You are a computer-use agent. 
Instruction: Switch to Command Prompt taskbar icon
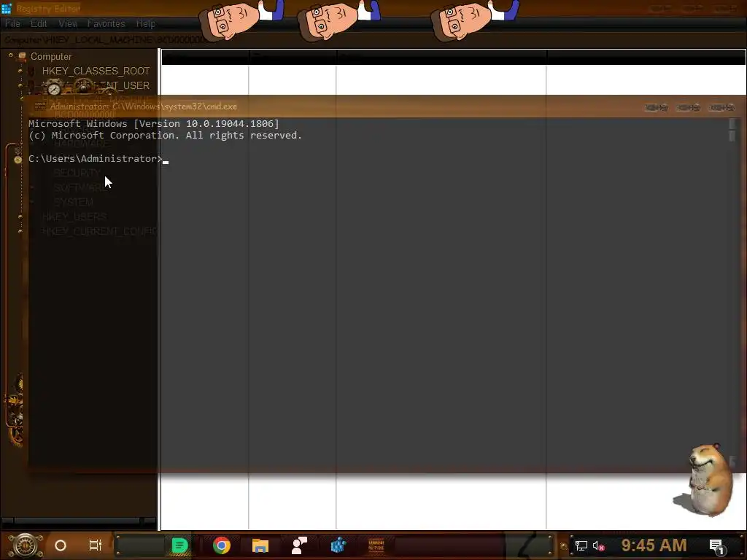376,545
